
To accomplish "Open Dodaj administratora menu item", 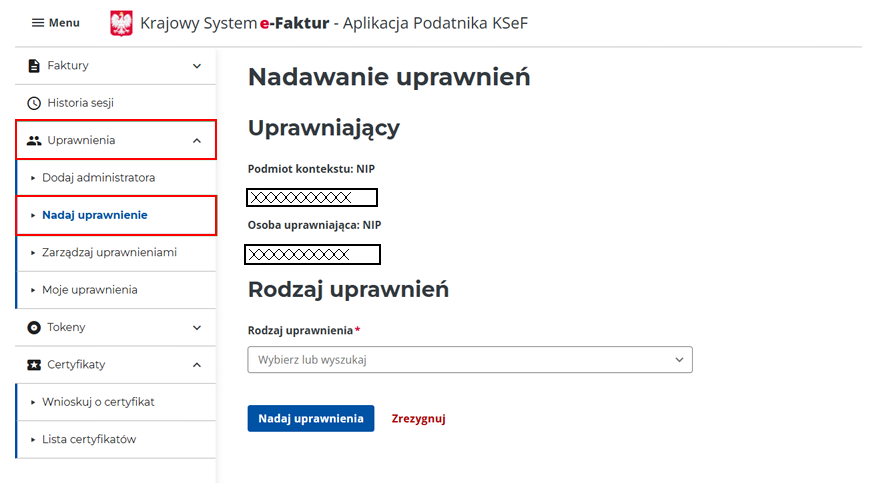I will (98, 178).
